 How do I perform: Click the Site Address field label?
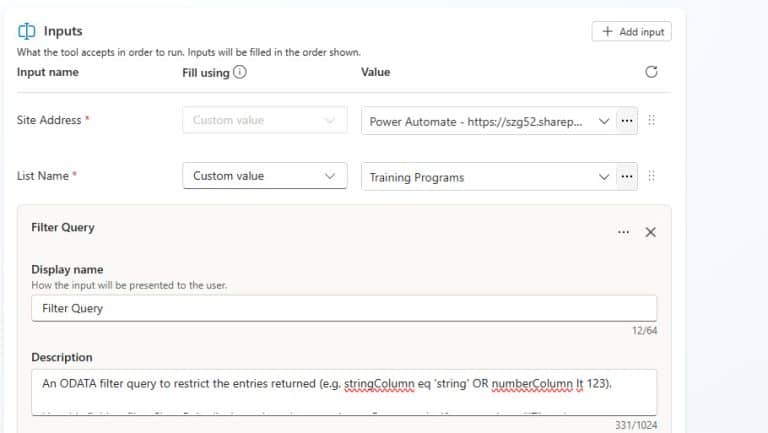pos(50,120)
